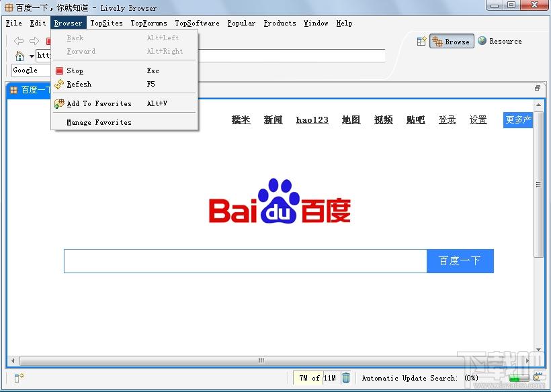Image resolution: width=551 pixels, height=392 pixels.
Task: Select the 百度一下 browser tab
Action: pyautogui.click(x=30, y=90)
